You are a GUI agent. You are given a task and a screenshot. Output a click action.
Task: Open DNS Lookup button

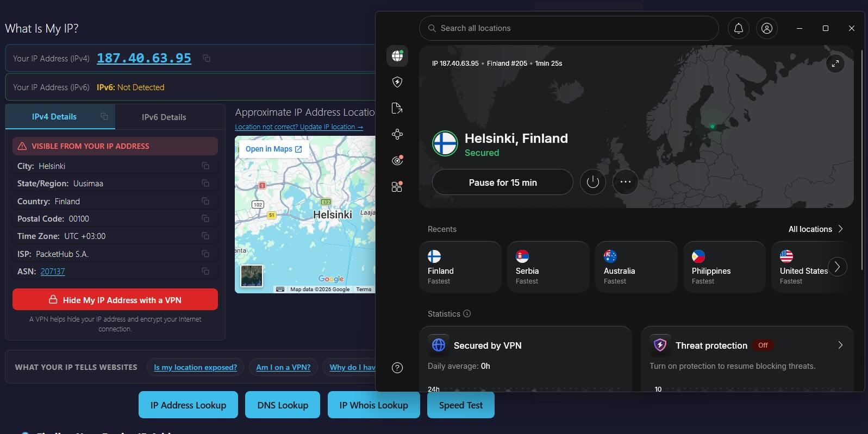tap(283, 405)
